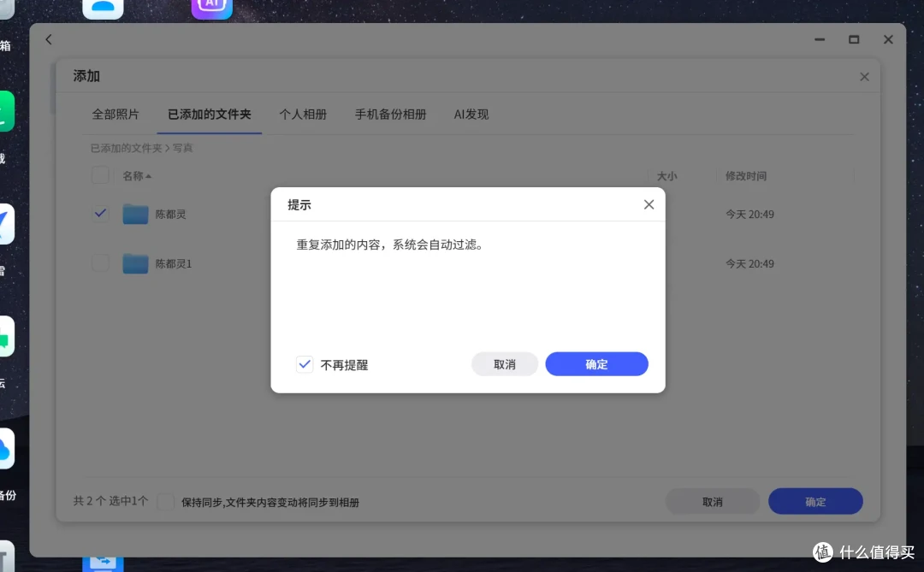This screenshot has width=924, height=572.
Task: Click the 已添加的文件夹 breadcrumb link
Action: tap(126, 148)
